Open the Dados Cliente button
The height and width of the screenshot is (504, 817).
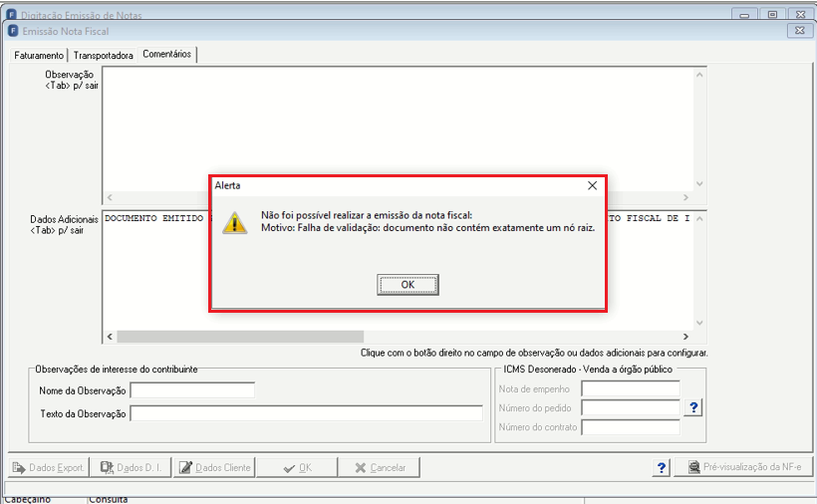214,467
